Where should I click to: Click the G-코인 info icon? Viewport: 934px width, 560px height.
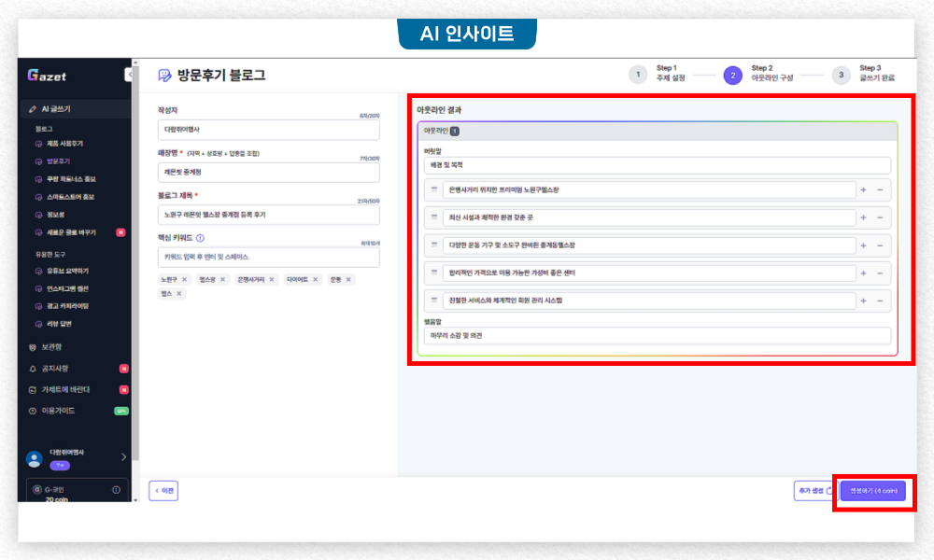[116, 490]
